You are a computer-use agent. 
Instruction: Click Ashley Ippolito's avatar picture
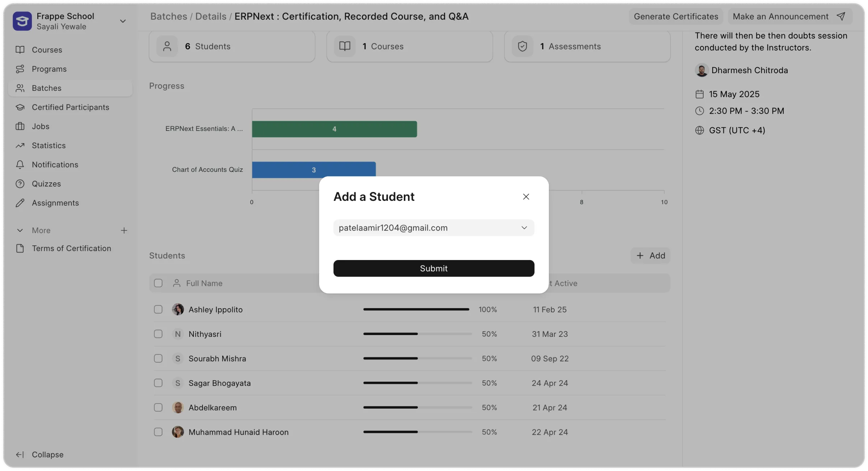coord(178,309)
